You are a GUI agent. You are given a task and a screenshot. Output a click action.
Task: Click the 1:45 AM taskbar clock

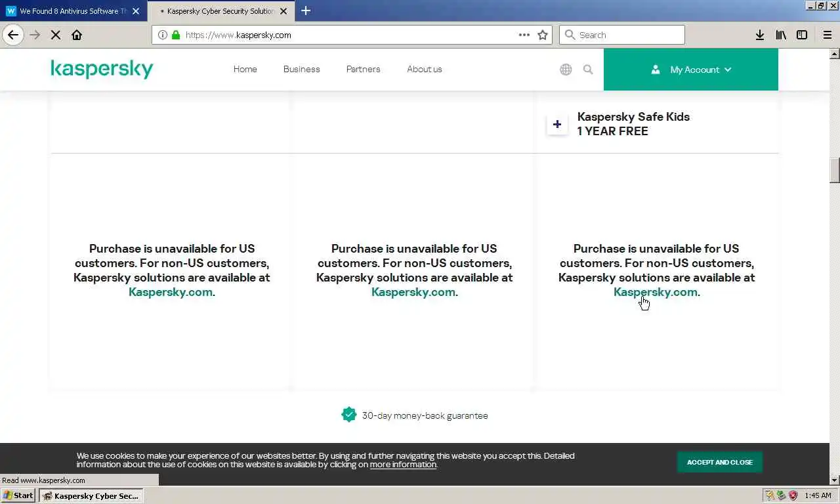click(818, 495)
